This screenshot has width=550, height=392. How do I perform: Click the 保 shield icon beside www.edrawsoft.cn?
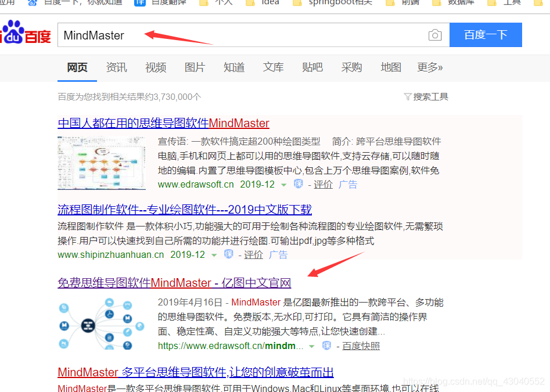point(298,184)
